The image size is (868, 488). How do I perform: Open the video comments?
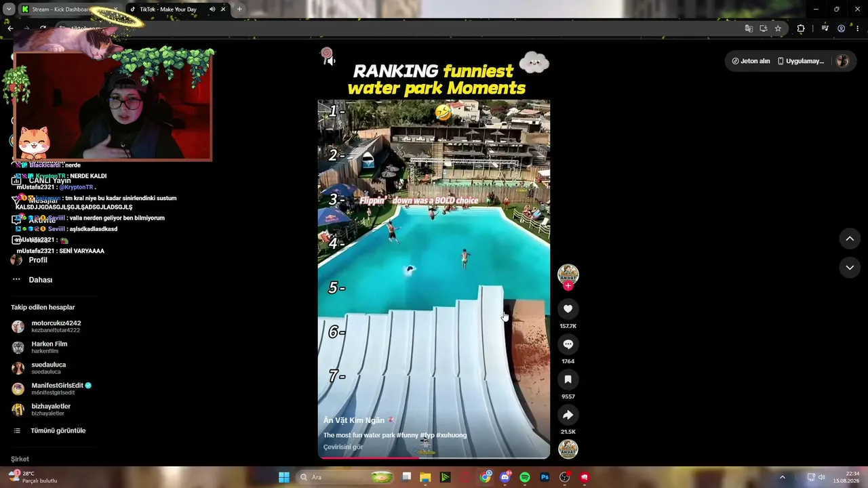coord(568,344)
